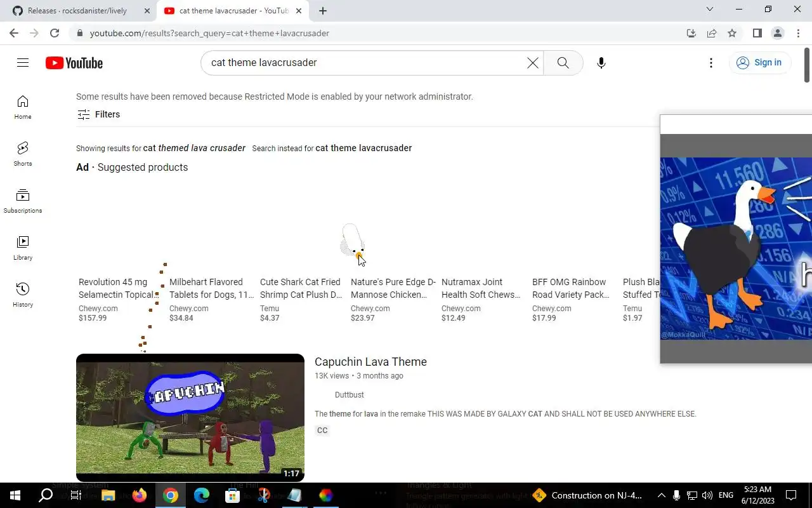Share this page from address bar
Screen dimensions: 812x508
point(712,33)
